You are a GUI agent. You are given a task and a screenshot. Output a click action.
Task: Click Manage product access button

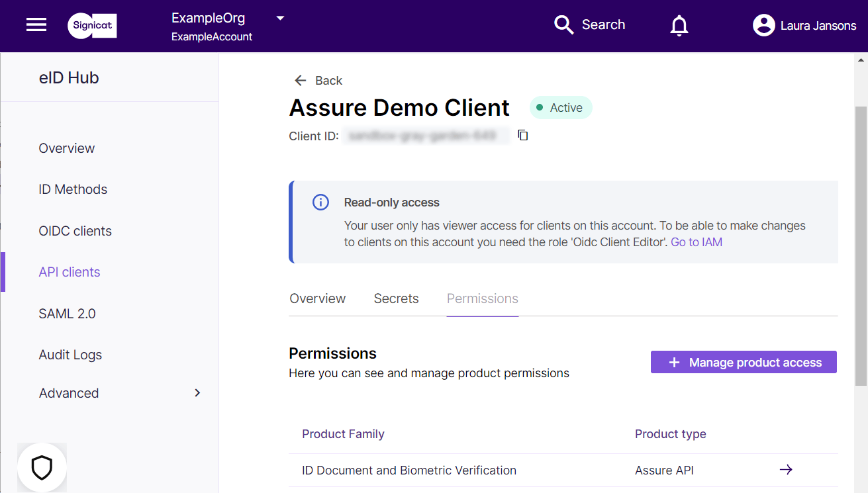click(x=744, y=362)
